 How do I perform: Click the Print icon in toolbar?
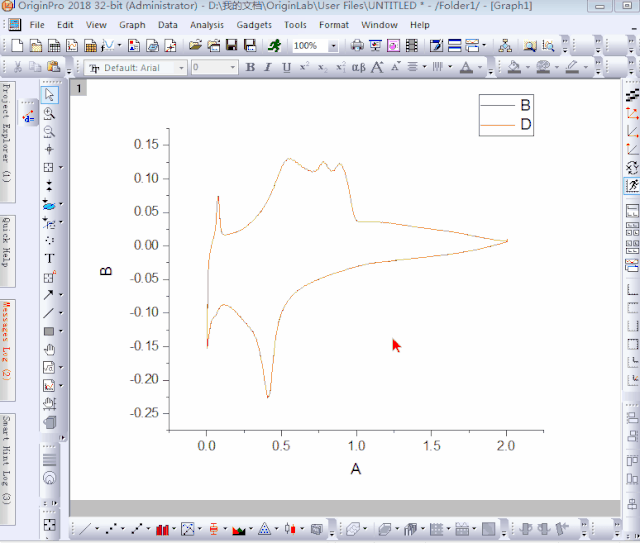357,46
